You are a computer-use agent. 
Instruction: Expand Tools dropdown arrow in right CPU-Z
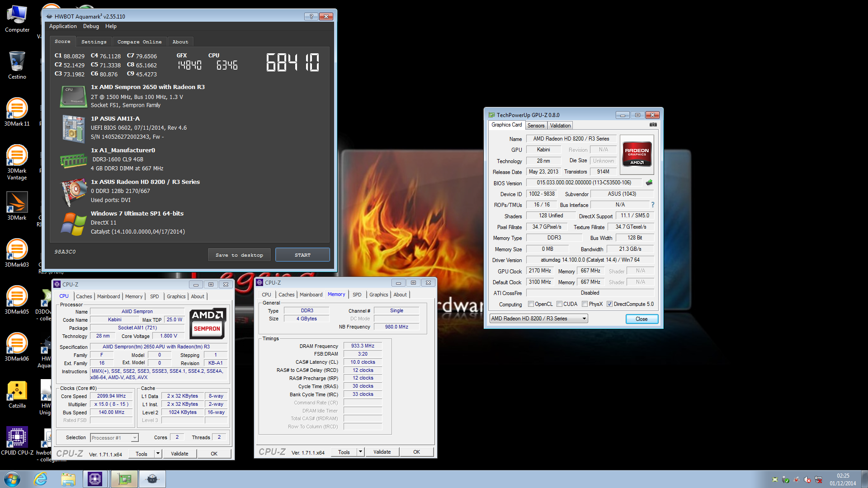pyautogui.click(x=360, y=452)
